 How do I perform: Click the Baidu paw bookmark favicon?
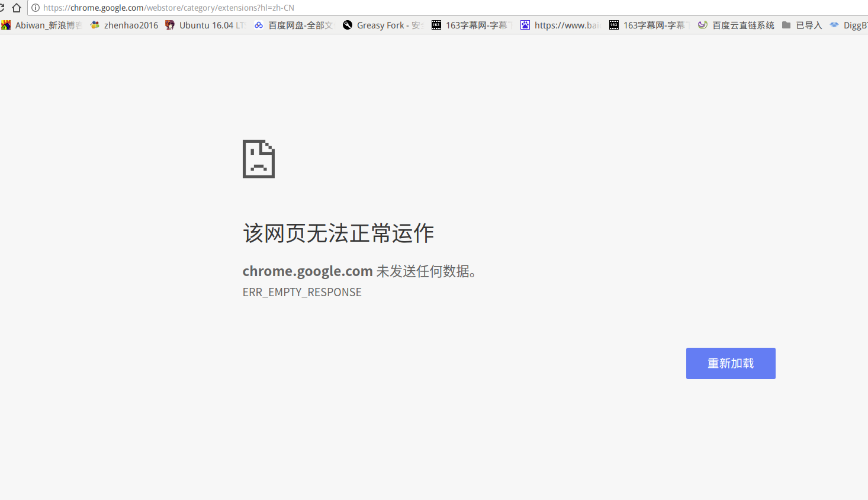[525, 25]
